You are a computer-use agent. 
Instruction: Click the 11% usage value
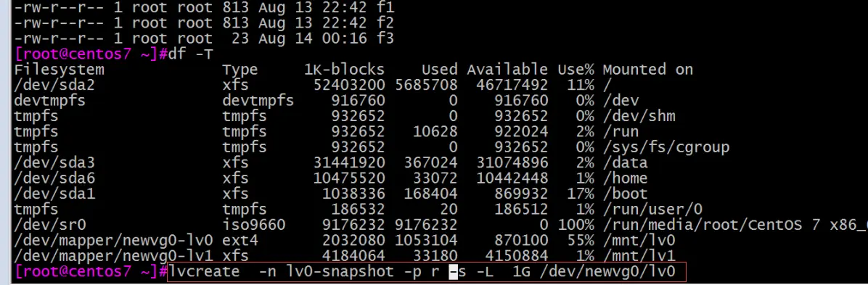coord(580,86)
